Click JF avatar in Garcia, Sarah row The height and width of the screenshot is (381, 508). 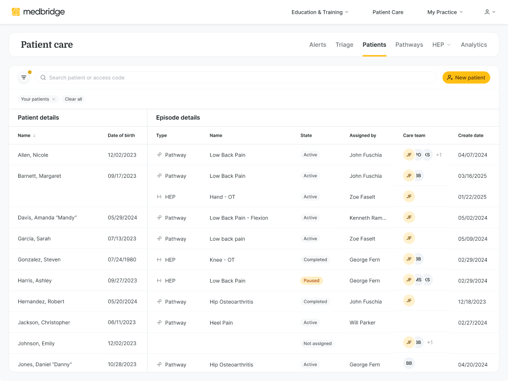409,238
